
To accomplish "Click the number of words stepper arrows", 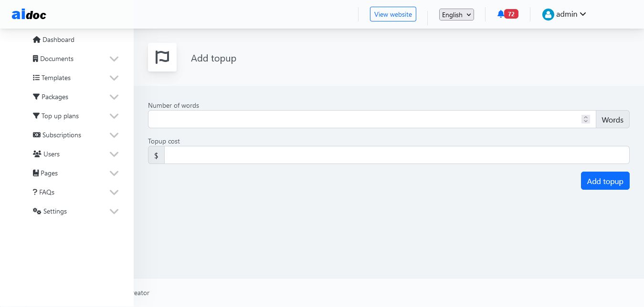I will pos(586,119).
